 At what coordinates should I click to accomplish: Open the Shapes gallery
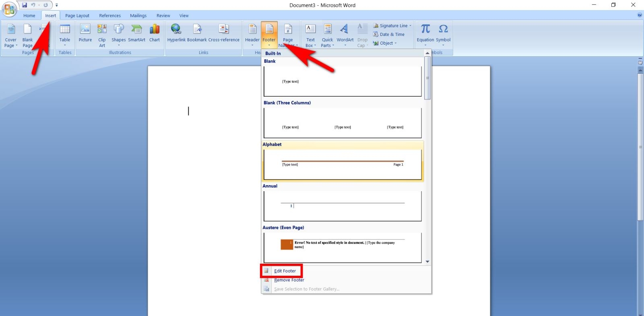click(x=119, y=35)
